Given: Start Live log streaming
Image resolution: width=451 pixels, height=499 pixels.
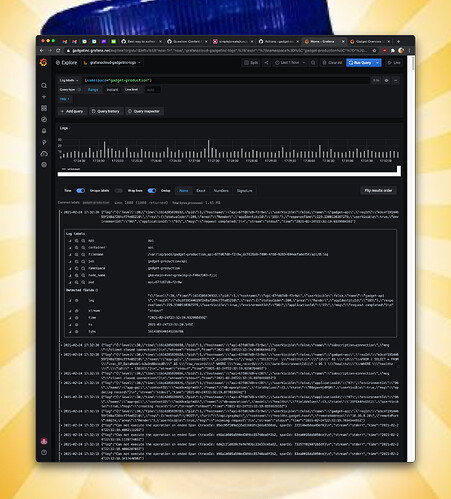Looking at the screenshot, I should [394, 63].
